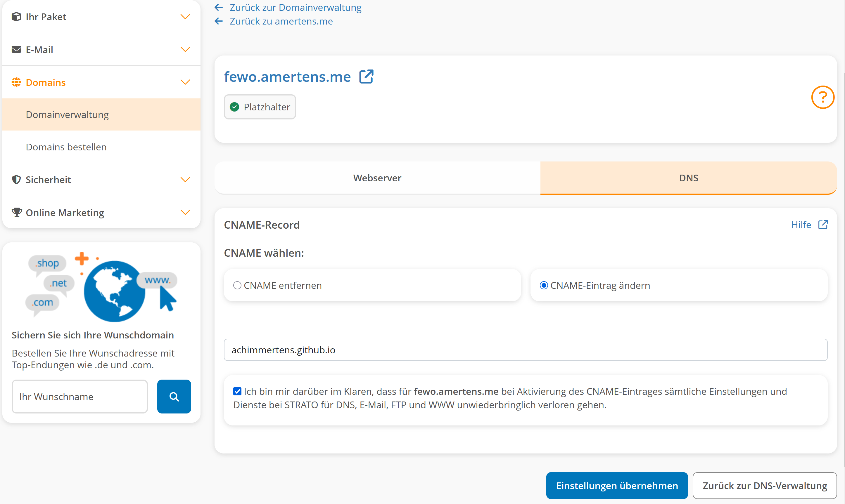This screenshot has width=845, height=504.
Task: Click the back arrow before Zurück zur Domainverwaltung
Action: 219,7
